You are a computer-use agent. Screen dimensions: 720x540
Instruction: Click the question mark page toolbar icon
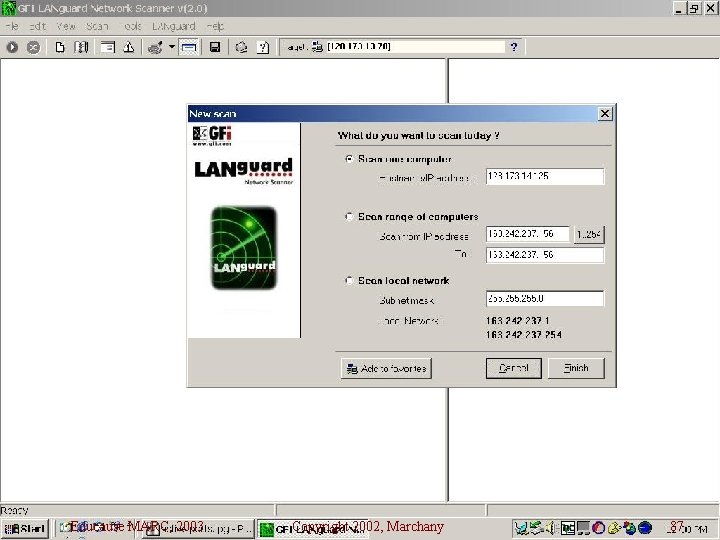(x=263, y=47)
